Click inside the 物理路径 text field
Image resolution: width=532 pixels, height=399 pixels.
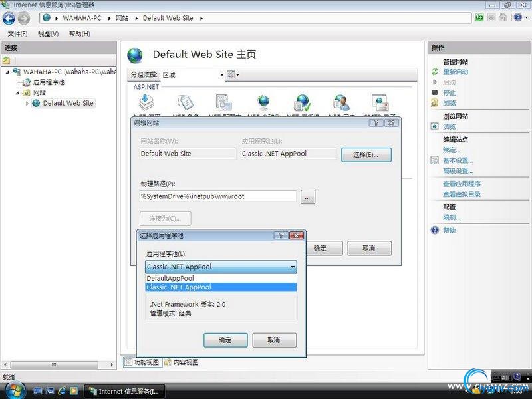[x=218, y=196]
